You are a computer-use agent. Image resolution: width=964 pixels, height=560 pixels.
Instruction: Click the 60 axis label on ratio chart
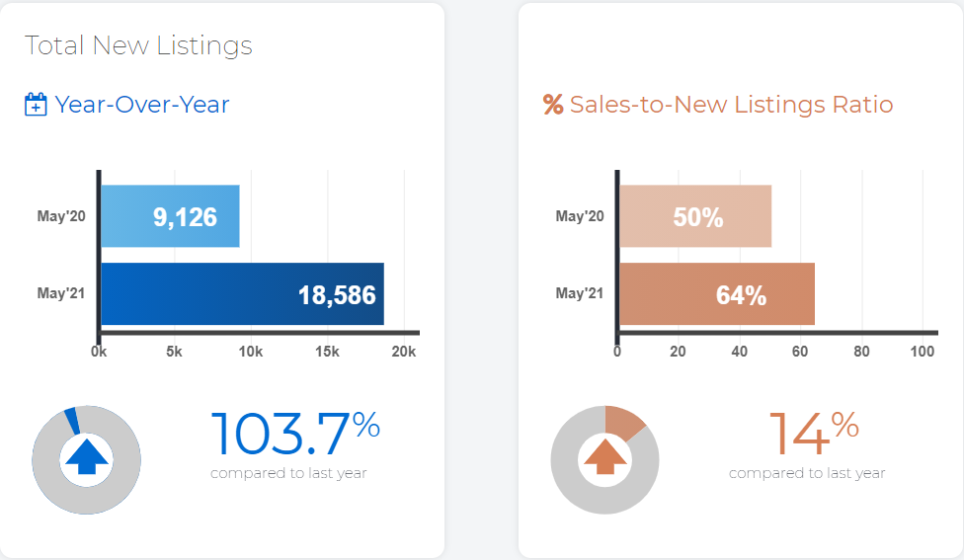[800, 352]
